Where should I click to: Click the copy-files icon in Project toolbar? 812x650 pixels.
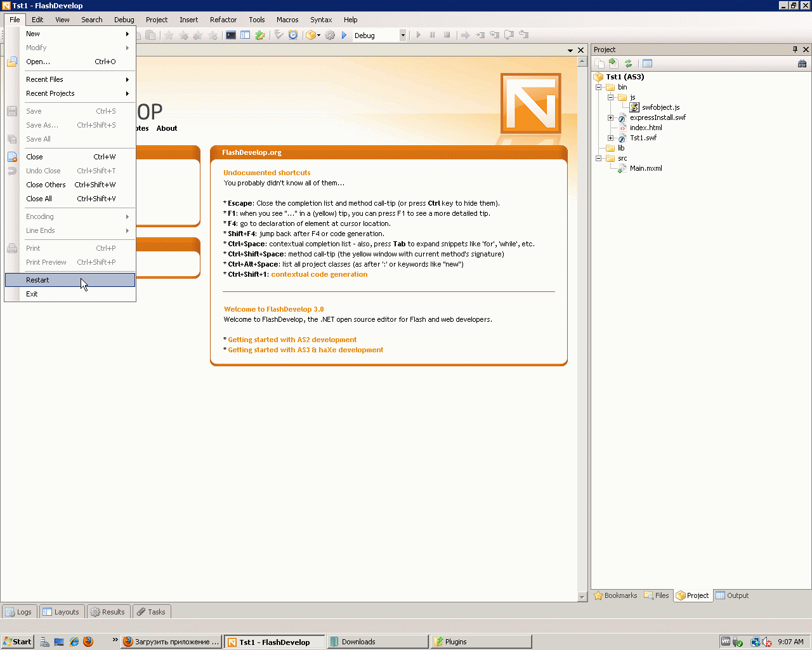tap(599, 63)
